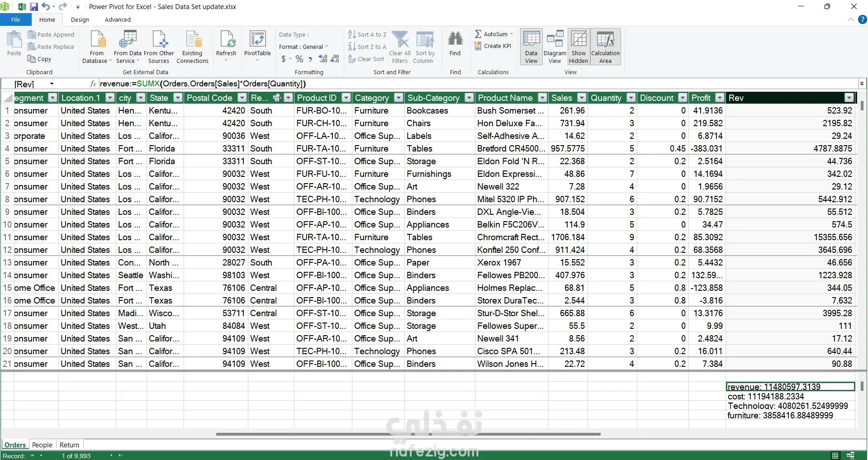
Task: Apply currency format with dollar sign
Action: [284, 59]
